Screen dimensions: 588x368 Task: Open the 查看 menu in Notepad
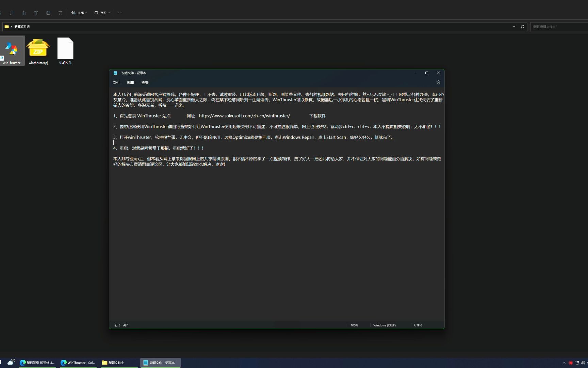(x=145, y=82)
